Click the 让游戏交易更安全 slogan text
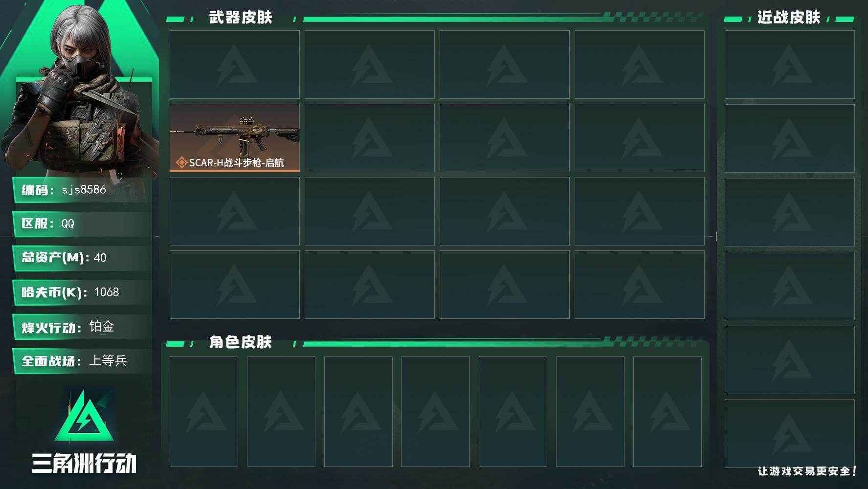Viewport: 868px width, 489px height. pyautogui.click(x=807, y=471)
